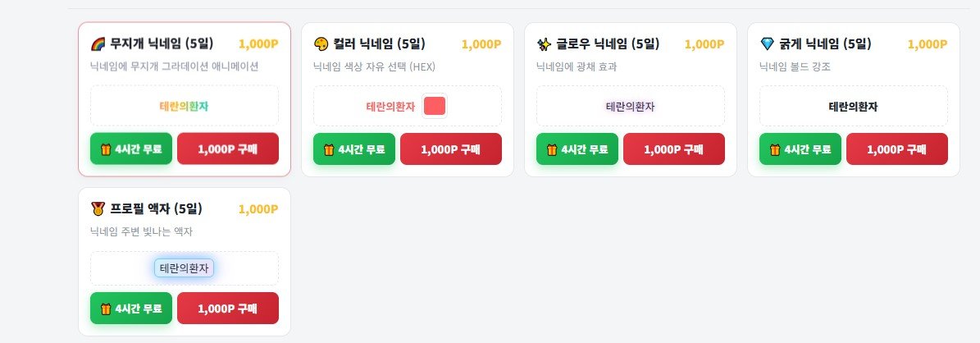Image resolution: width=980 pixels, height=343 pixels.
Task: Select the framed 테란의환자 profile preview
Action: (x=185, y=268)
